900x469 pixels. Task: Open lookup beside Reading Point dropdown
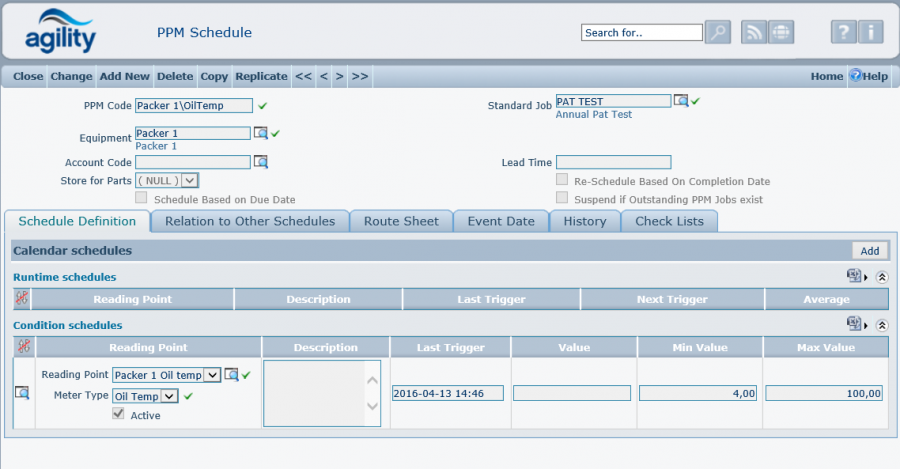coord(231,375)
